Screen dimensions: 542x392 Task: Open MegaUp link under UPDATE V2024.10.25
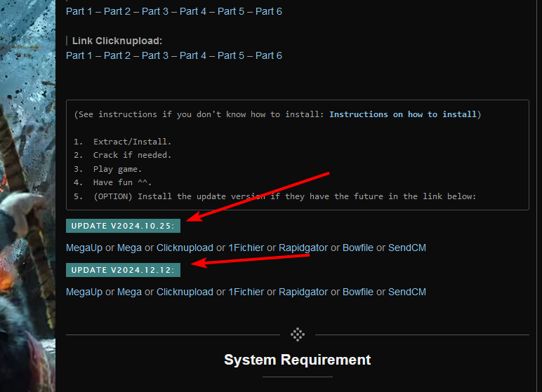pos(84,248)
